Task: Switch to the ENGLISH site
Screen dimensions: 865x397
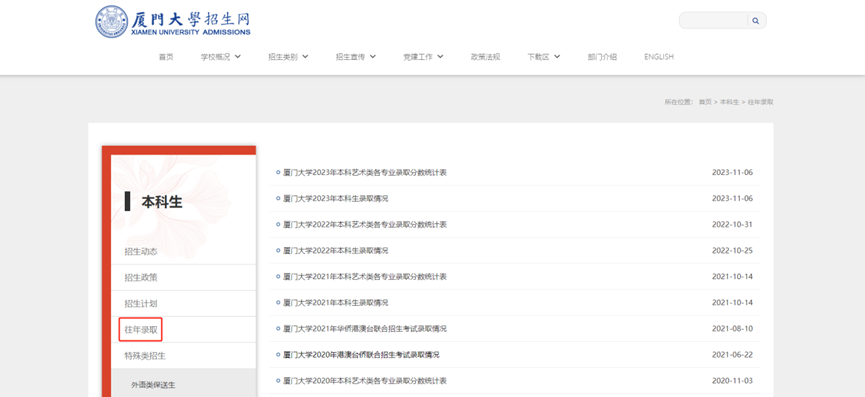Action: pos(659,57)
